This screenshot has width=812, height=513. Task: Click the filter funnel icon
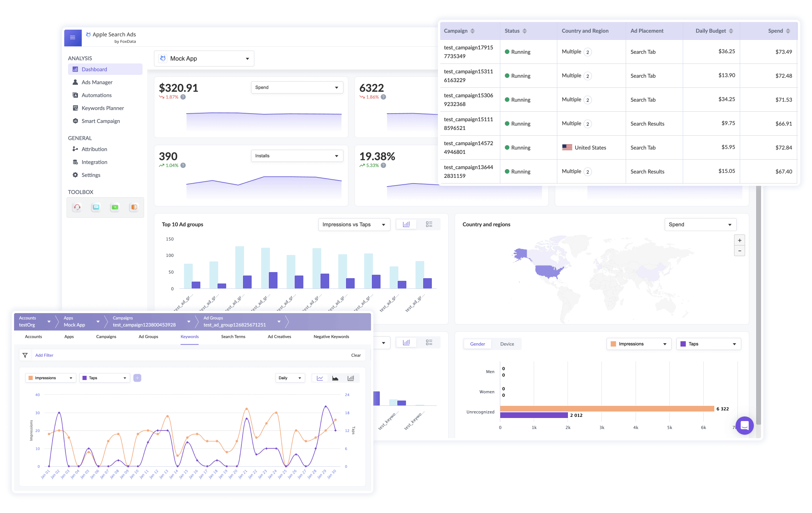25,355
